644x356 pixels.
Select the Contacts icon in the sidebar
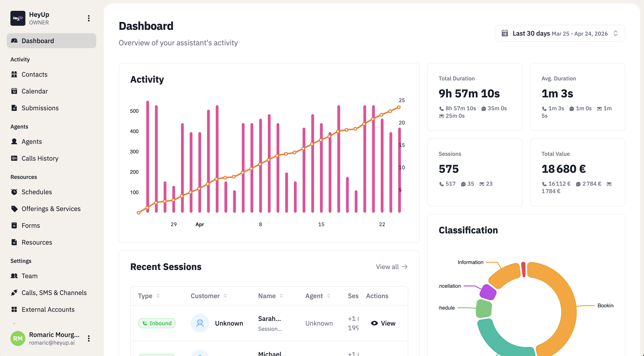coord(14,74)
